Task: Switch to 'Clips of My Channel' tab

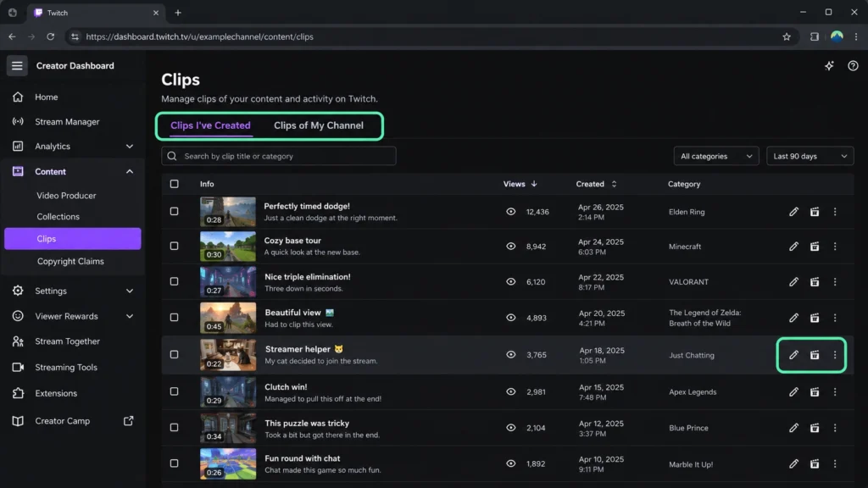Action: point(319,125)
